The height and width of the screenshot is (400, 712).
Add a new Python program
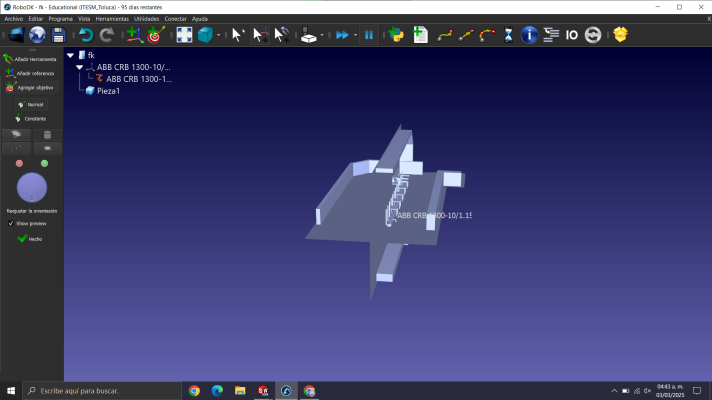(x=397, y=35)
